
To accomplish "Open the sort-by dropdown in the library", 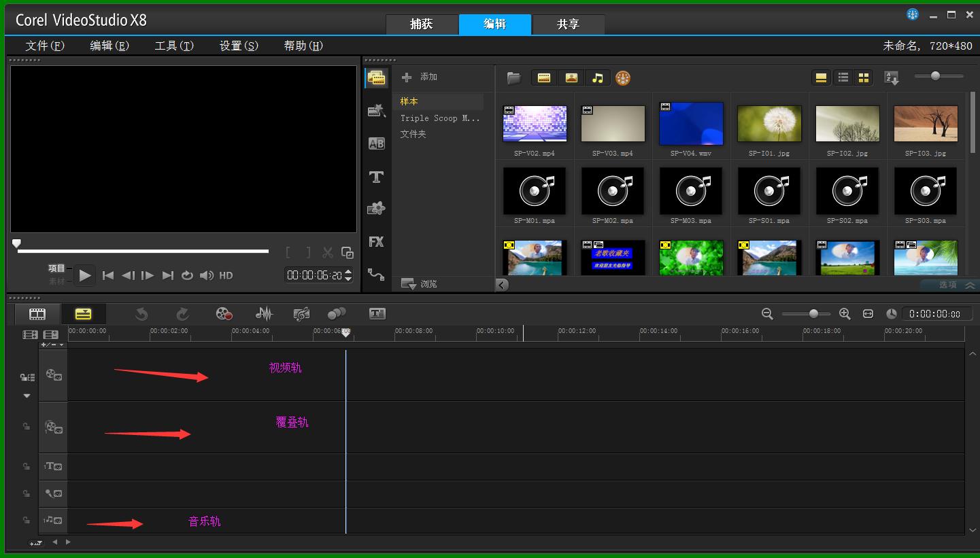I will click(x=891, y=77).
